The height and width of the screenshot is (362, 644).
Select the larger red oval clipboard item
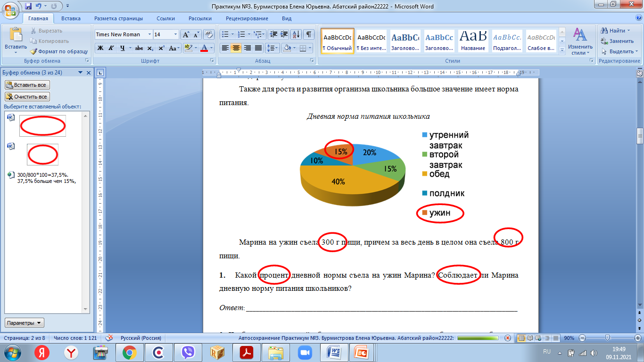(42, 125)
